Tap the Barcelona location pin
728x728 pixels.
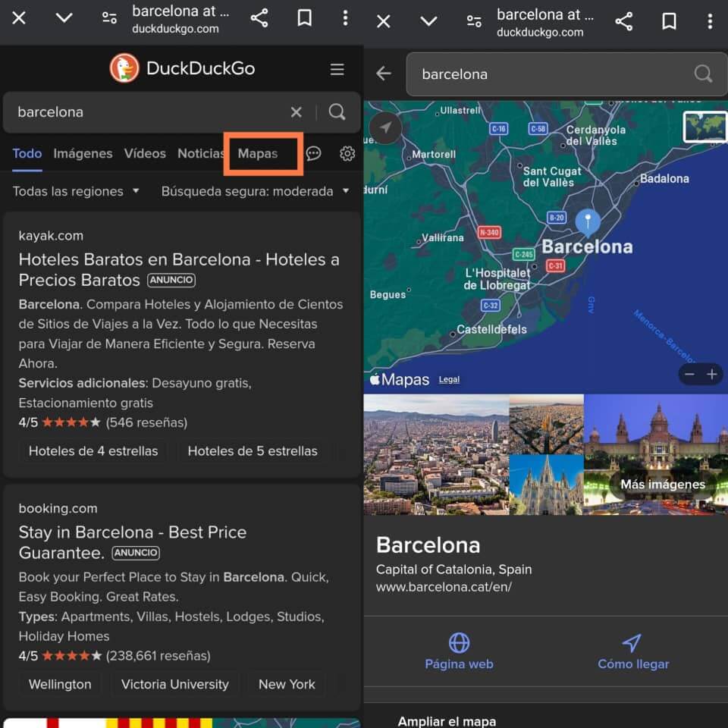[588, 221]
